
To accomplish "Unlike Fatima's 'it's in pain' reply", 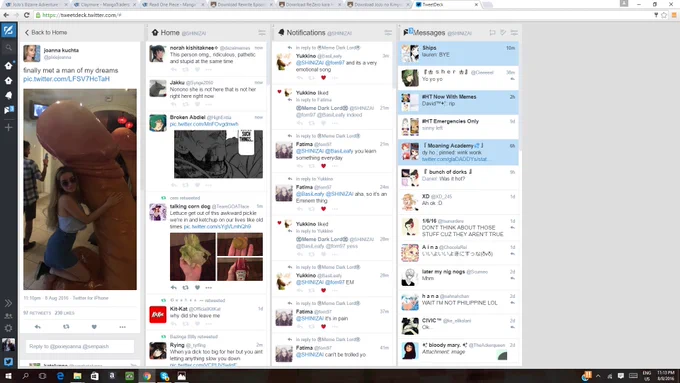I will [x=323, y=326].
